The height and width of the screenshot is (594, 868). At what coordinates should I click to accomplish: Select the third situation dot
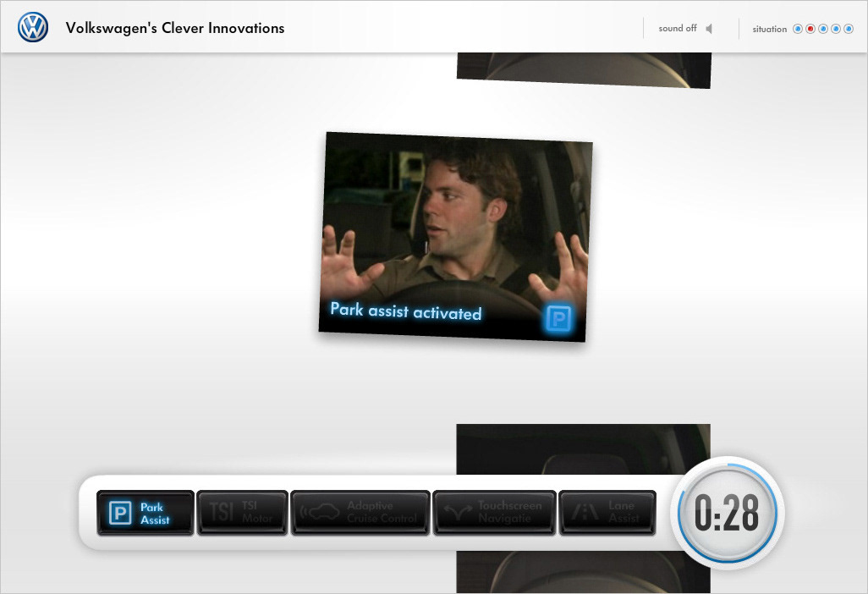point(823,29)
